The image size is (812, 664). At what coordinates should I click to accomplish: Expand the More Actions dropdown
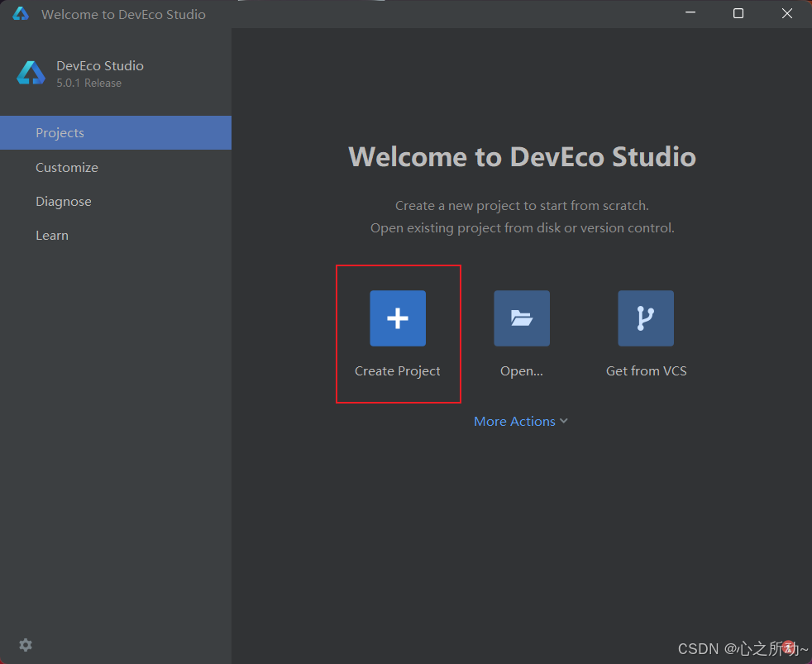pos(514,421)
